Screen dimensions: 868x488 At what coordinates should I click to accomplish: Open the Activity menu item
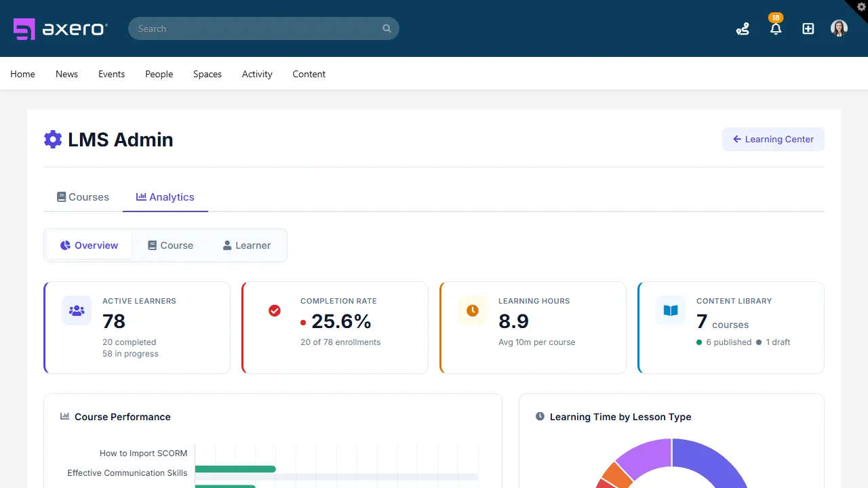[257, 74]
